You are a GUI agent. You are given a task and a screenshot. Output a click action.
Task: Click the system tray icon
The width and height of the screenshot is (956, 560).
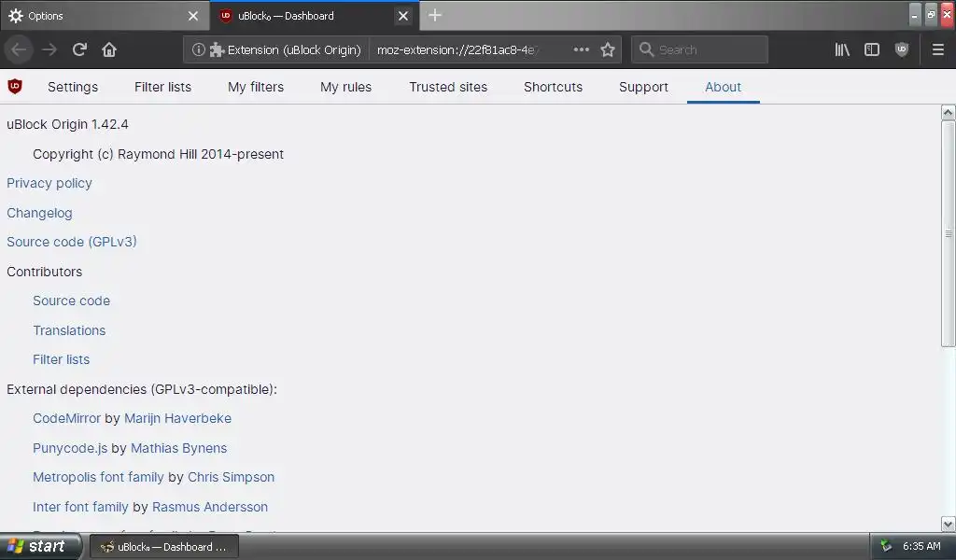[886, 546]
